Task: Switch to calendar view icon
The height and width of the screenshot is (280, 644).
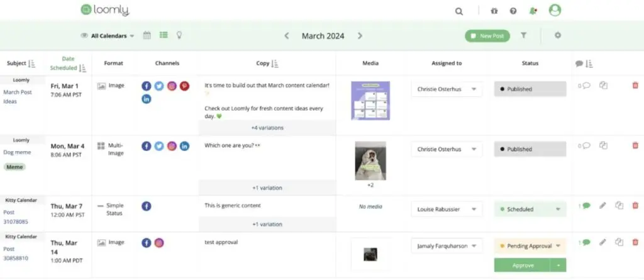Action: point(147,36)
